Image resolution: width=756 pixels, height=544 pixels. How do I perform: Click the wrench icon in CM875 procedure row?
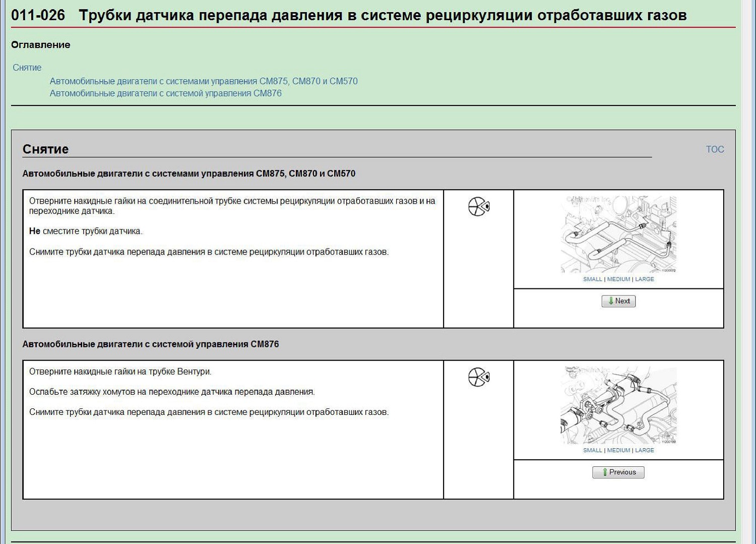coord(479,206)
